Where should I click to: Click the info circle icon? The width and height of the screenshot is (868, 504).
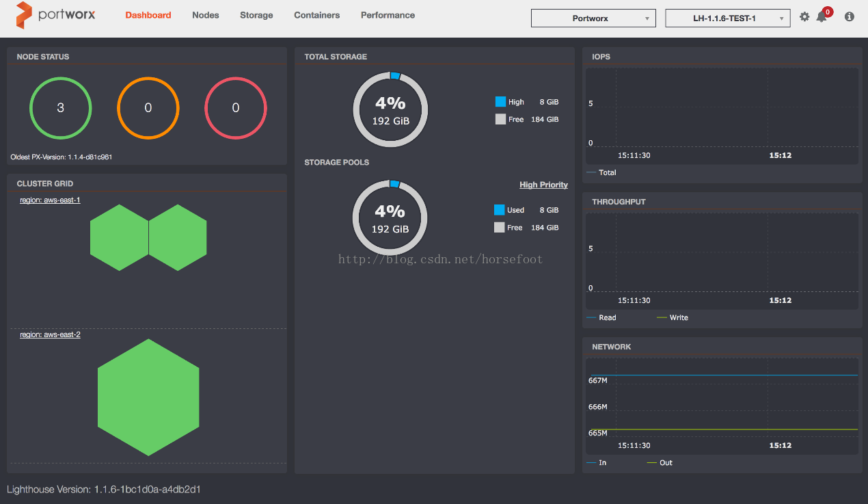point(850,17)
